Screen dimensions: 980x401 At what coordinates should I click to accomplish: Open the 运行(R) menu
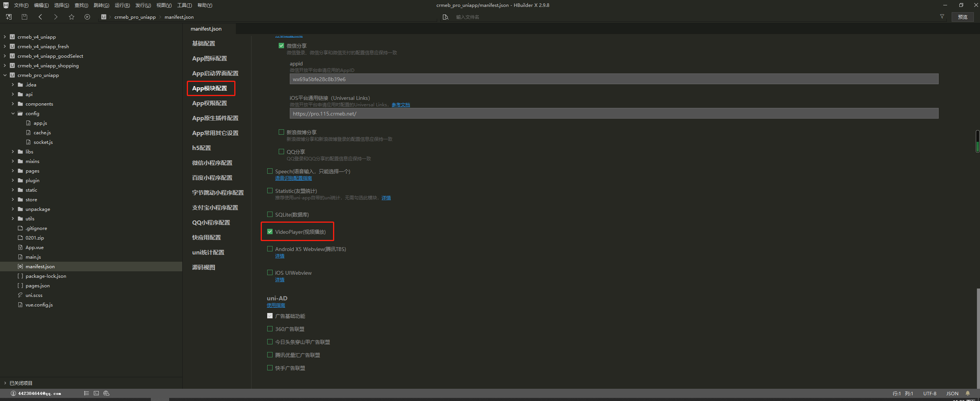(x=122, y=5)
